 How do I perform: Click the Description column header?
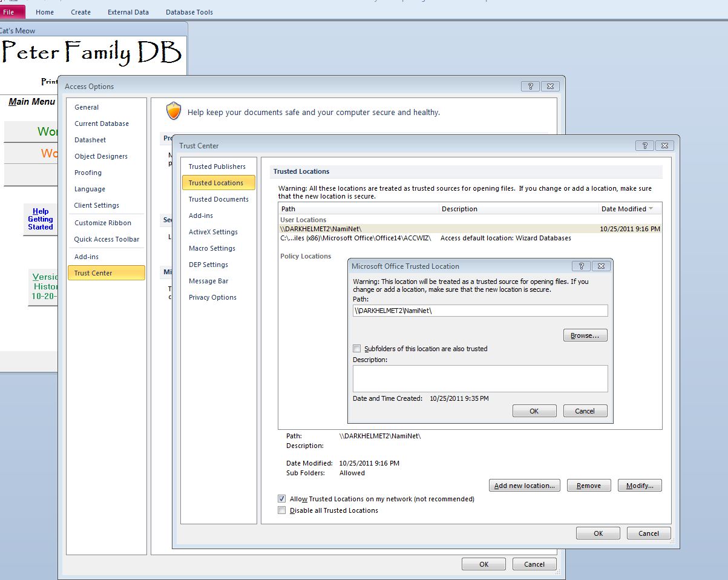(x=518, y=209)
